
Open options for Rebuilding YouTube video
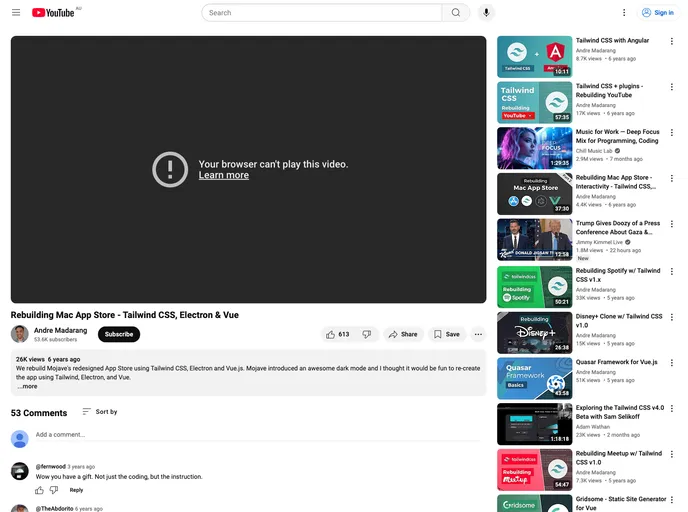point(672,87)
